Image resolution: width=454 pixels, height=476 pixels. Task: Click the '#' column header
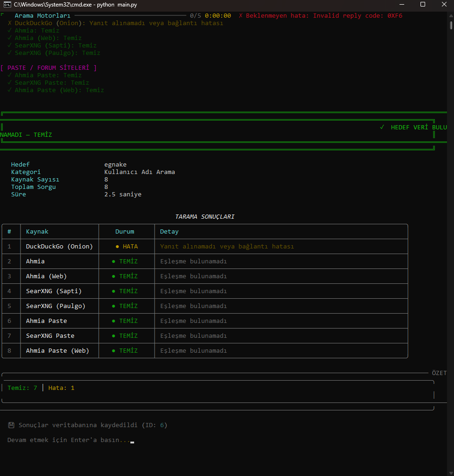pyautogui.click(x=9, y=231)
